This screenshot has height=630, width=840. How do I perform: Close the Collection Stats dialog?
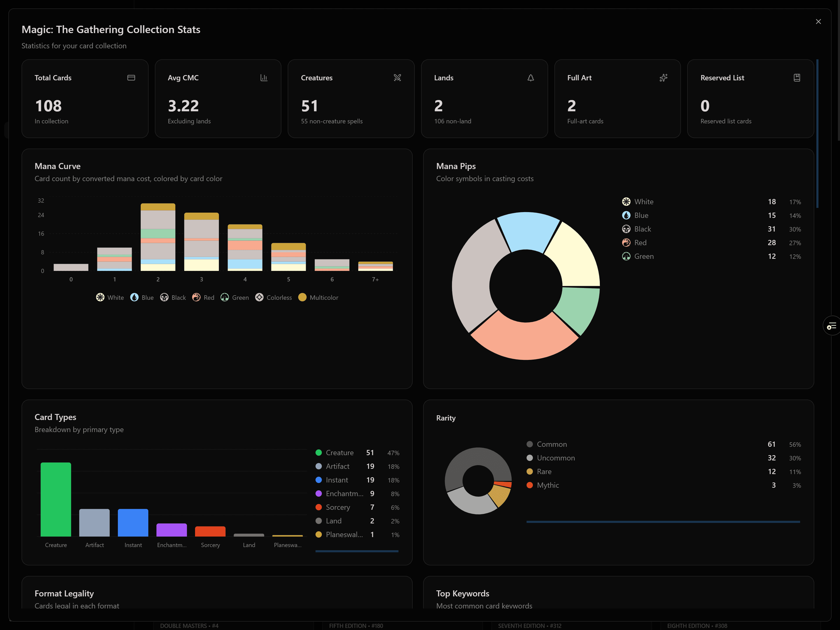point(818,22)
